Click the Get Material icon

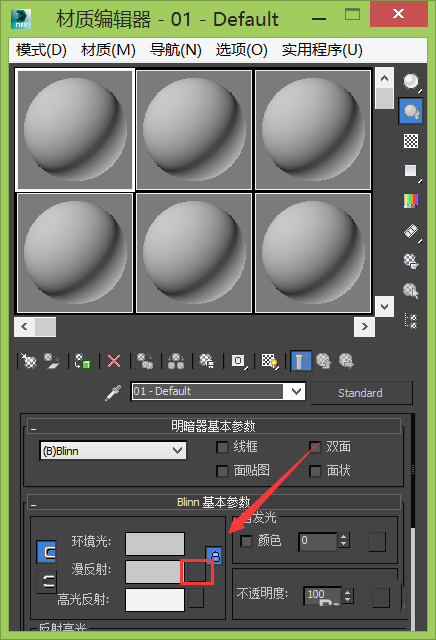(x=29, y=361)
